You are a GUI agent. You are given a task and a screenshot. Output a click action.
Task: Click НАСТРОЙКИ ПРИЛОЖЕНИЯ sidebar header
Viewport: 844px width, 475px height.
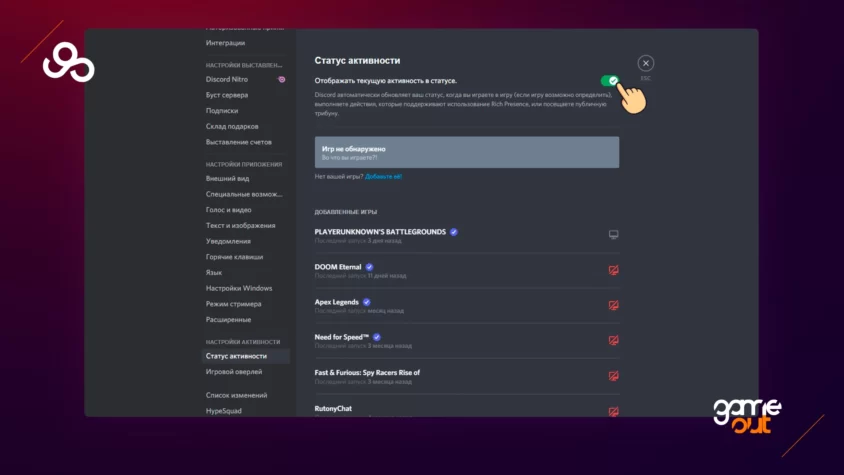click(244, 164)
